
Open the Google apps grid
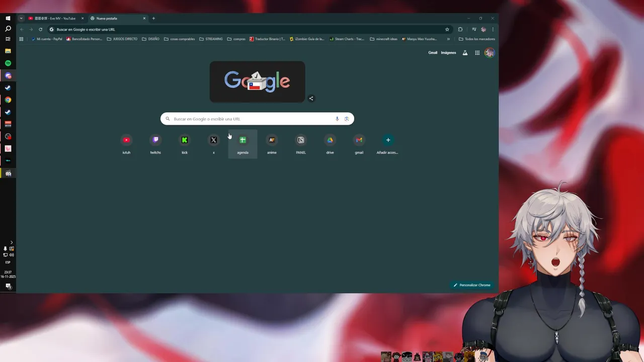tap(477, 53)
